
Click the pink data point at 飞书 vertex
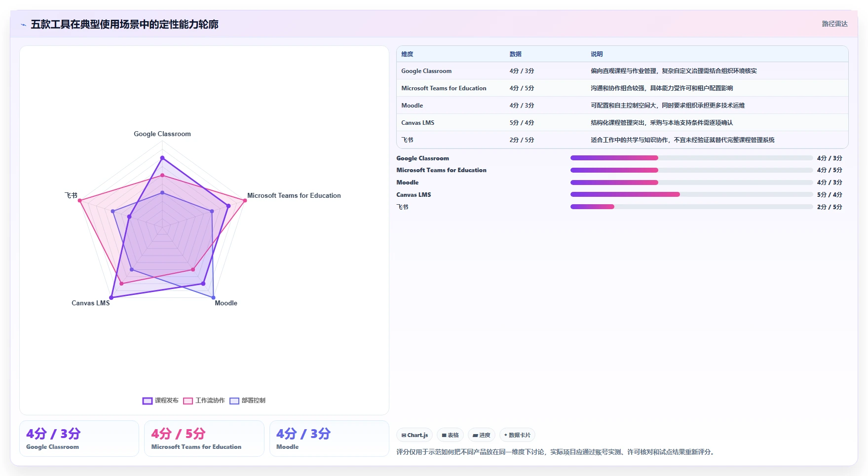(80, 200)
